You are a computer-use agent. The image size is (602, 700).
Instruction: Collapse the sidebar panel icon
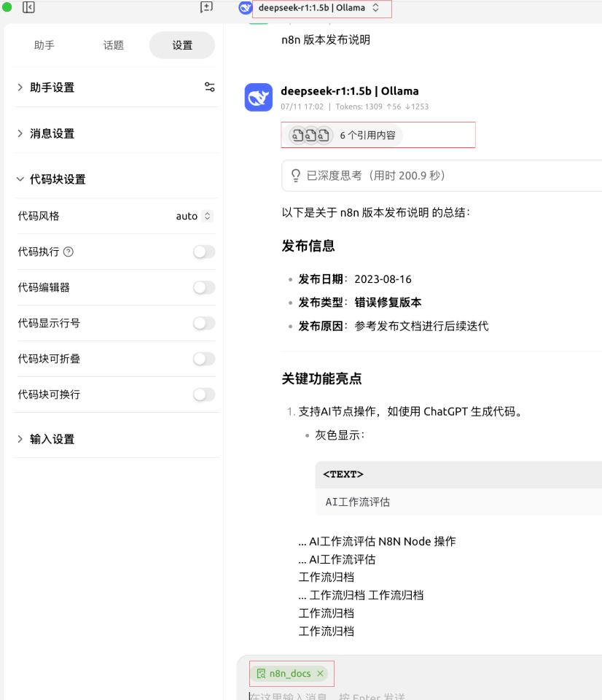[x=28, y=7]
